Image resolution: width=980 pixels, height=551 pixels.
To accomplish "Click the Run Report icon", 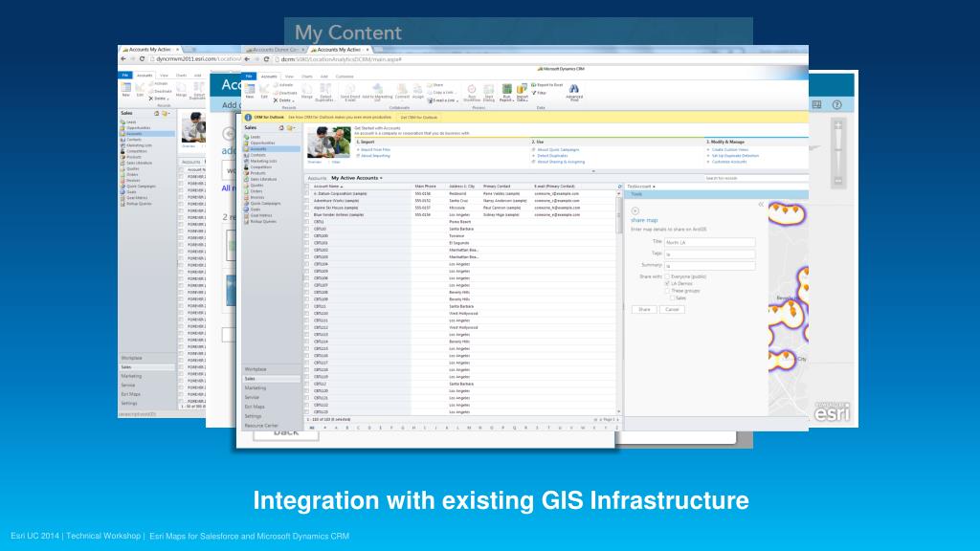I will (x=507, y=89).
